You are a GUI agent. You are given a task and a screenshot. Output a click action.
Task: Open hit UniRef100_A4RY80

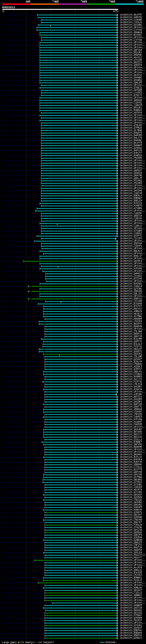(131, 17)
